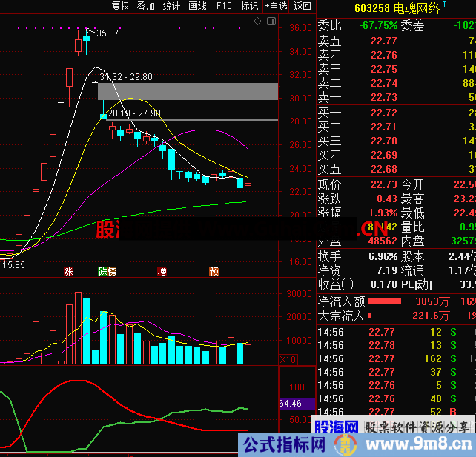476x457 pixels.
Task: Open F10 company information
Action: (223, 7)
